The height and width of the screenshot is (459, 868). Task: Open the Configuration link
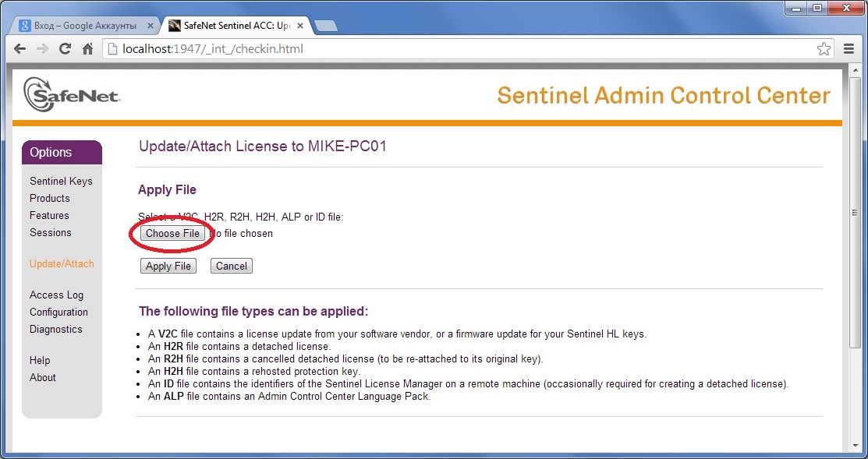(x=58, y=312)
